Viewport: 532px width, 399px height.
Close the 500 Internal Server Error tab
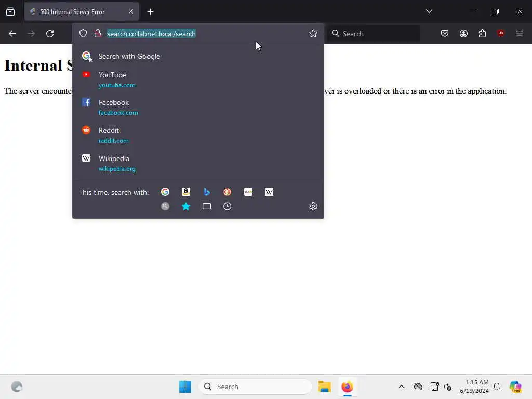(x=131, y=12)
